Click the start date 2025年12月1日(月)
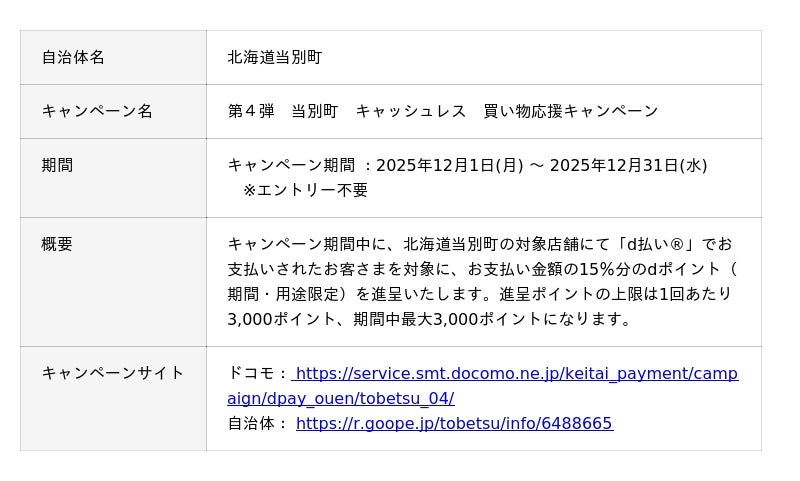 click(x=449, y=166)
